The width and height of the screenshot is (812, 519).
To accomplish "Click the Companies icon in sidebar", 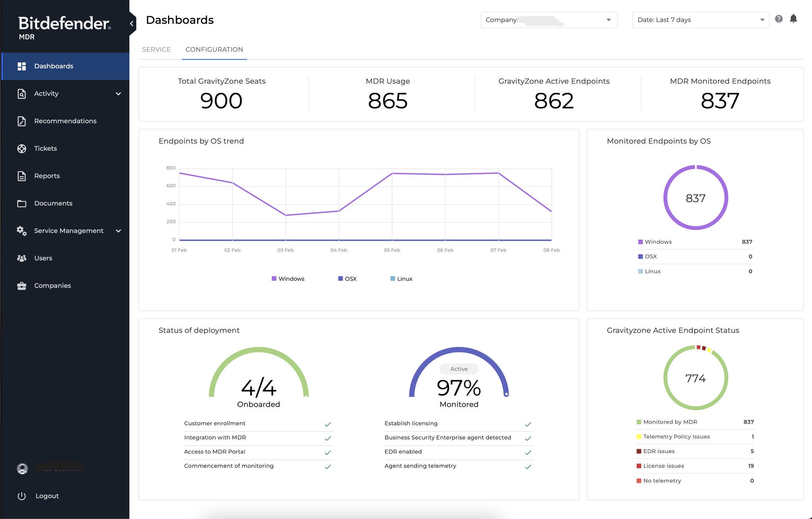I will pyautogui.click(x=21, y=285).
